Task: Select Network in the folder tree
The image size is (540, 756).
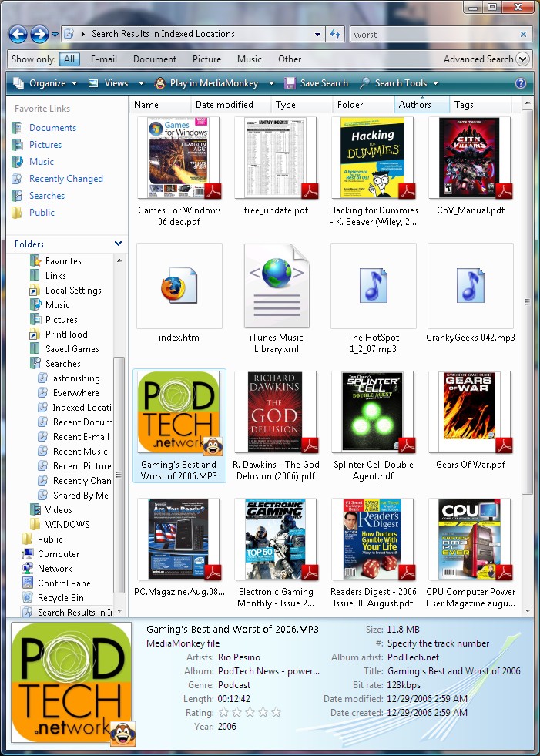Action: (x=55, y=569)
